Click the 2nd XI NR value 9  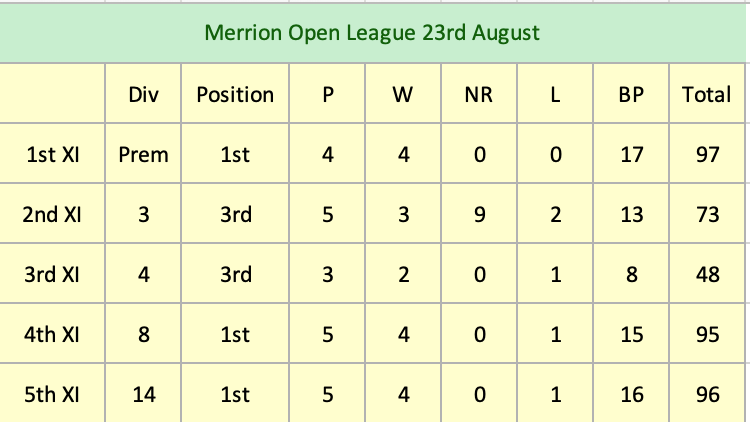coord(479,215)
